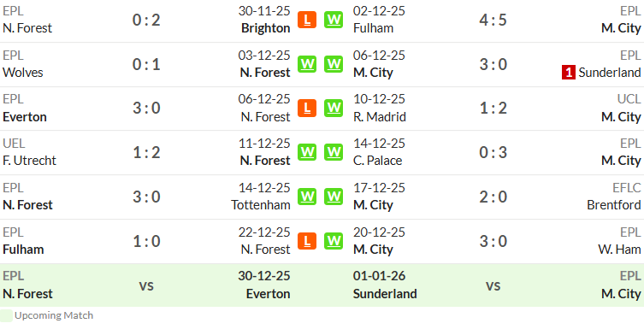Click W badge beside M. City 20-12-25
Viewport: 644px width, 335px height.
click(334, 241)
